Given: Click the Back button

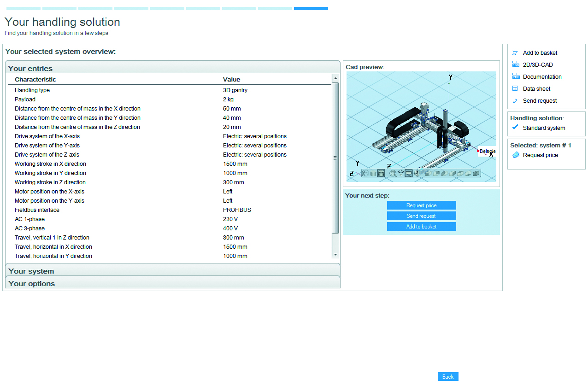Looking at the screenshot, I should [x=448, y=377].
